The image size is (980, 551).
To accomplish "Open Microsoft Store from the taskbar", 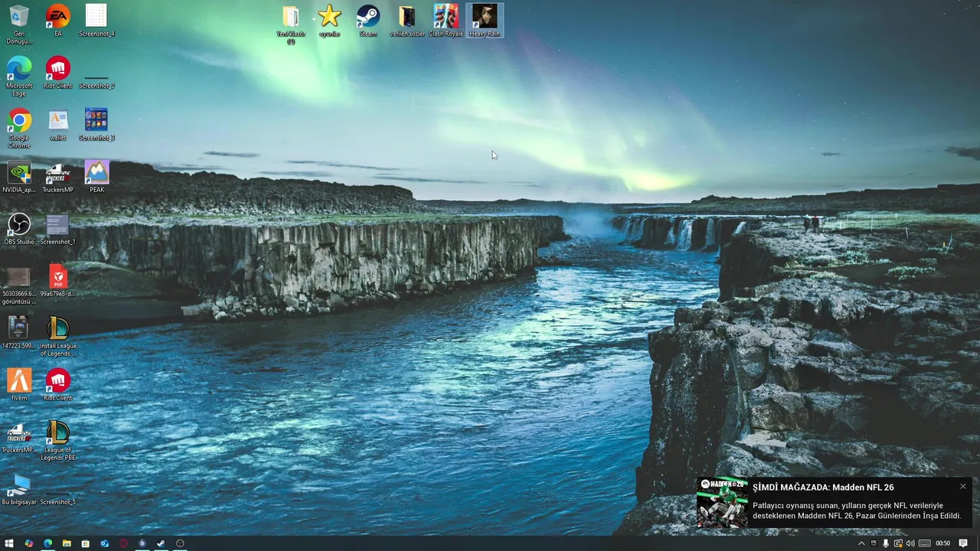I will pos(85,543).
